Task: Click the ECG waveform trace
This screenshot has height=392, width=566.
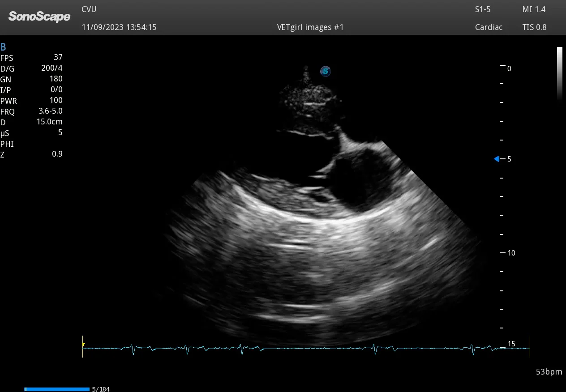Action: (x=306, y=348)
